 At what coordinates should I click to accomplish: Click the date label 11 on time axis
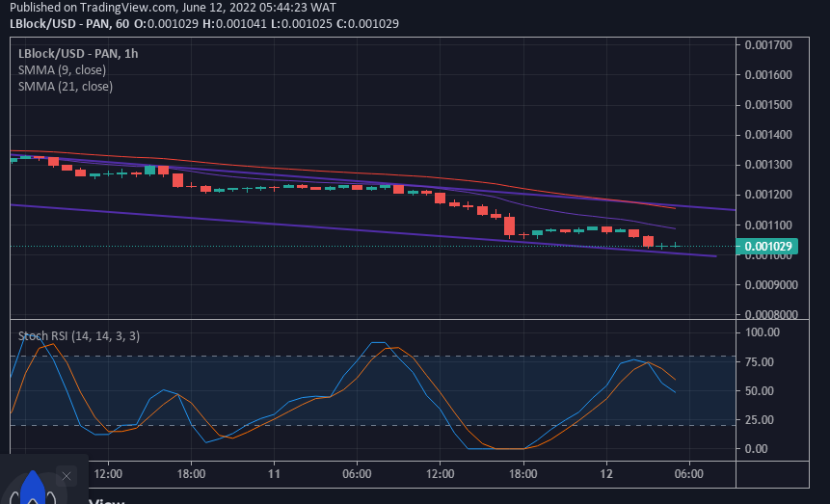275,474
